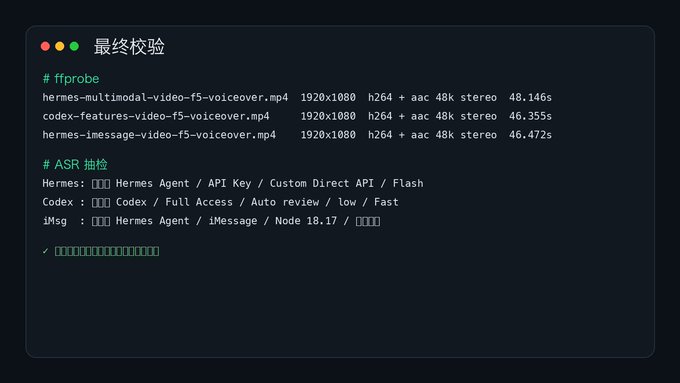Select hermes-imessage-video-f5-voiceover.mp4 filename
This screenshot has height=383, width=680.
tap(159, 134)
